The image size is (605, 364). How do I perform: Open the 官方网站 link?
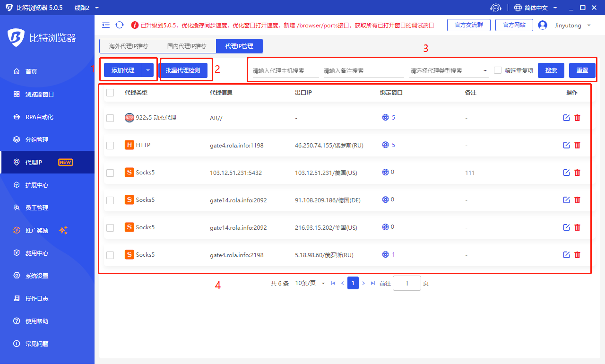pos(514,25)
